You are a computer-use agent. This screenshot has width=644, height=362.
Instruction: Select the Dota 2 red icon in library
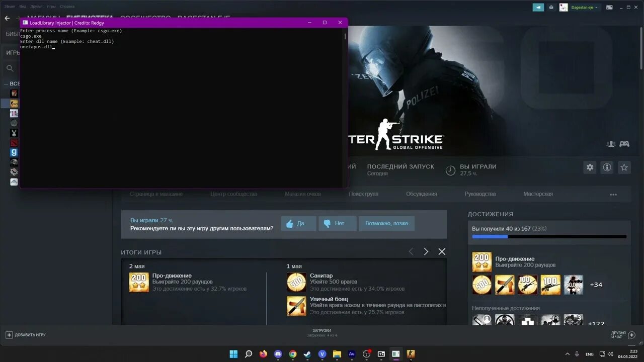click(14, 143)
